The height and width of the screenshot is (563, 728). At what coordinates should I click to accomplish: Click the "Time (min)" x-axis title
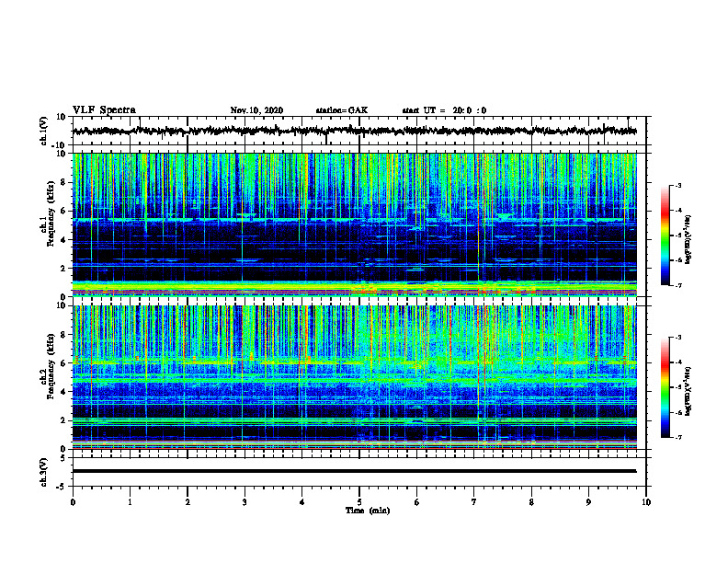click(368, 511)
